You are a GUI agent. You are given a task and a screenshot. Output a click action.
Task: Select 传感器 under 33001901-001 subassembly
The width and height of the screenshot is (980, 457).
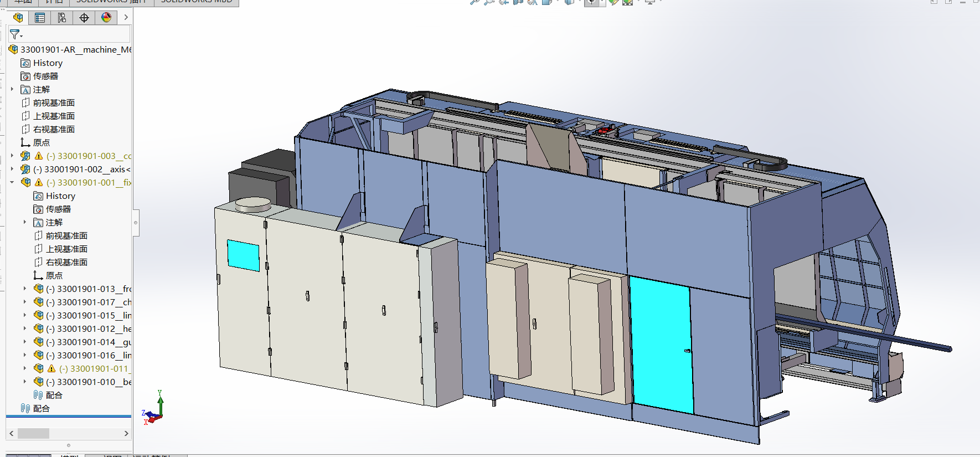(x=58, y=209)
